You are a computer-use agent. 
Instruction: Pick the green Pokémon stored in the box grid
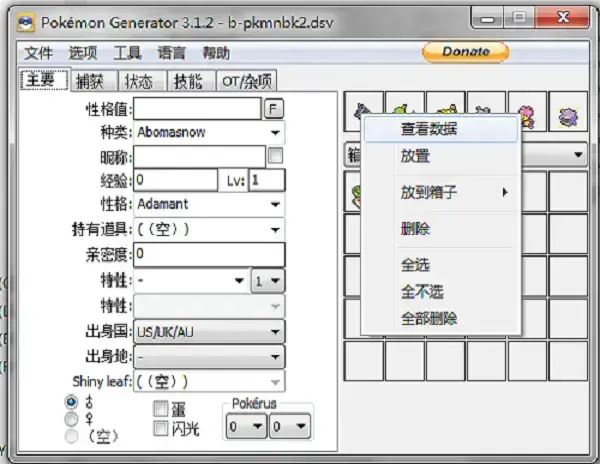tap(356, 196)
